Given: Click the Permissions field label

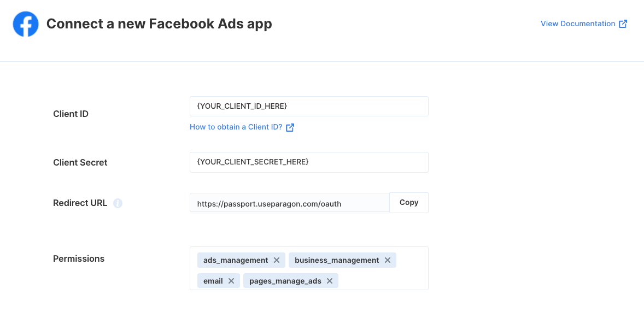Looking at the screenshot, I should point(79,258).
